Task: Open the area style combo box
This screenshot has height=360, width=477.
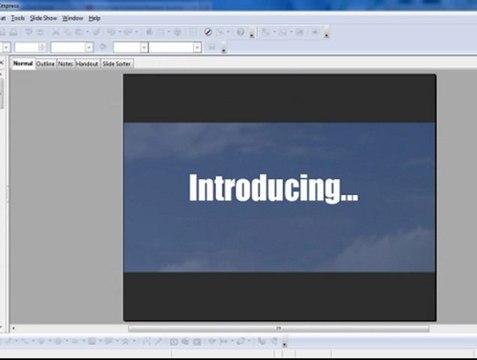Action: (x=130, y=47)
